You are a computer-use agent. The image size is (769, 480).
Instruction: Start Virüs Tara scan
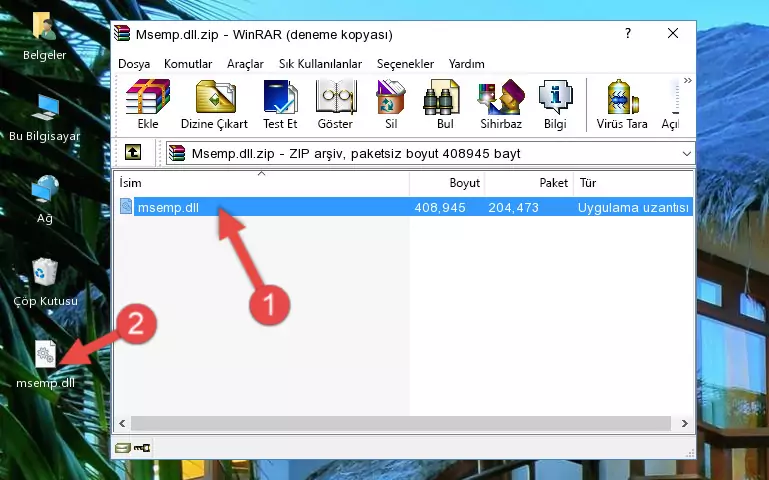click(622, 104)
